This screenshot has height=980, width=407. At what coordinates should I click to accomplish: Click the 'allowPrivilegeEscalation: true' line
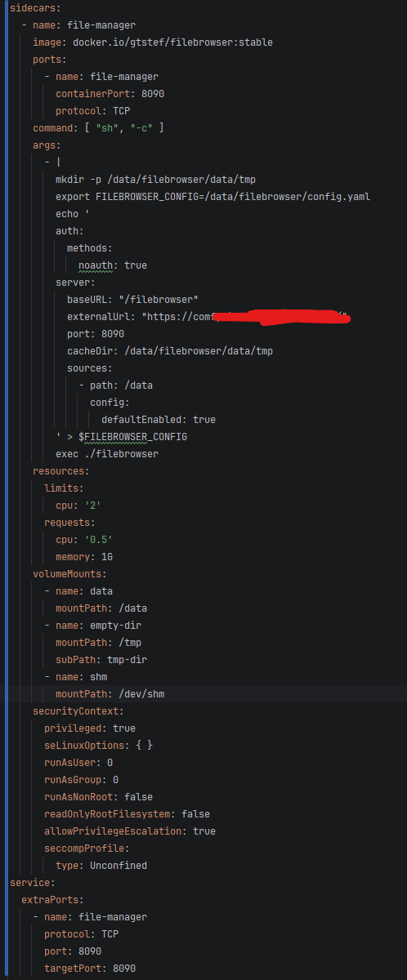pyautogui.click(x=130, y=831)
